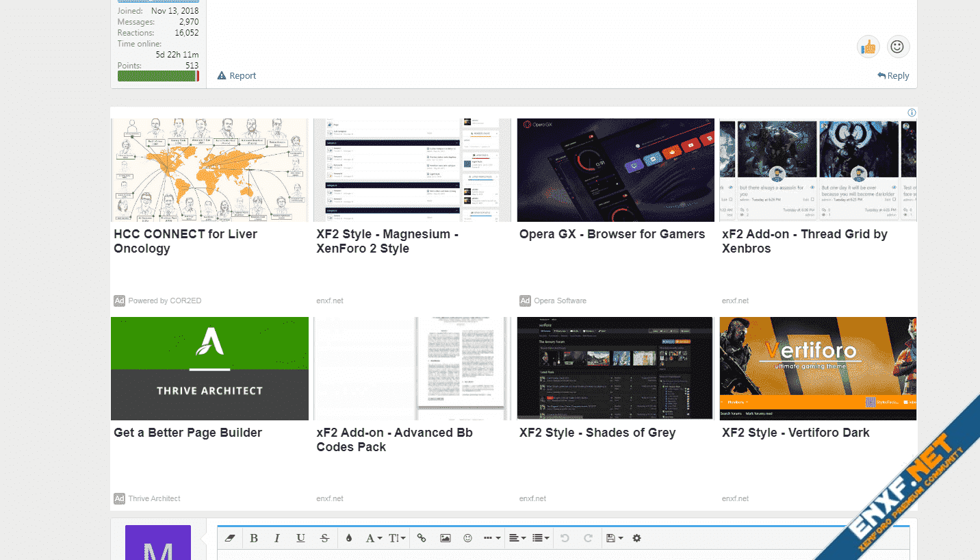Apply strikethrough formatting
The image size is (980, 560).
(324, 538)
